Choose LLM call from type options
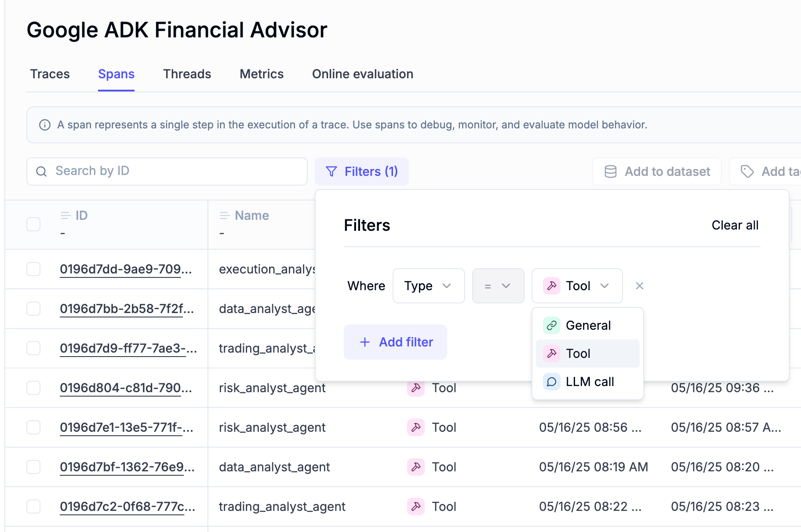801x532 pixels. (x=590, y=382)
